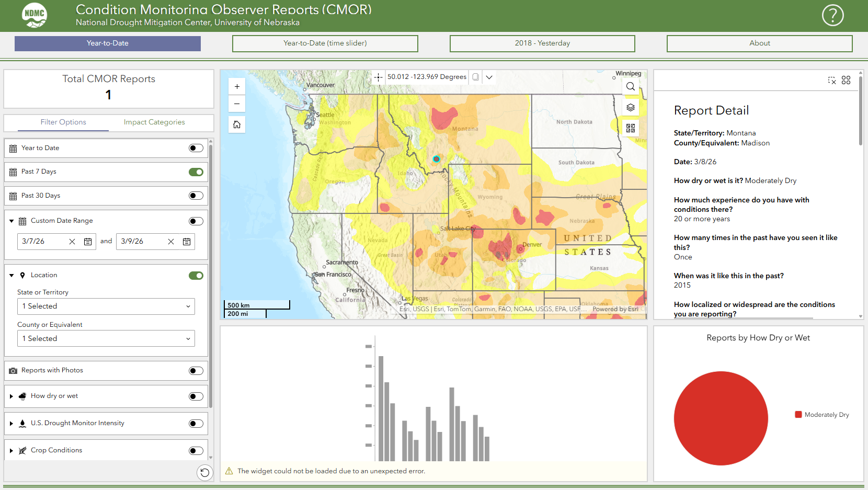Reset map to default home extent
The height and width of the screenshot is (490, 868).
tap(237, 124)
